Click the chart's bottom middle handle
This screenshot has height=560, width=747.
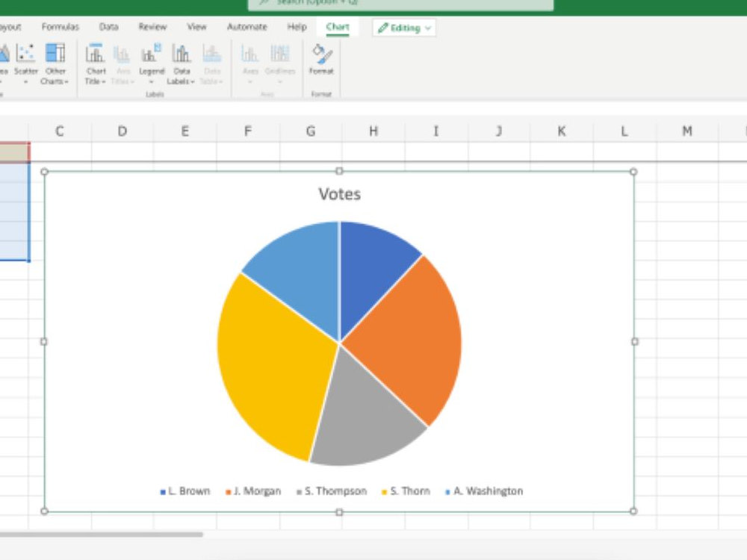(x=339, y=512)
